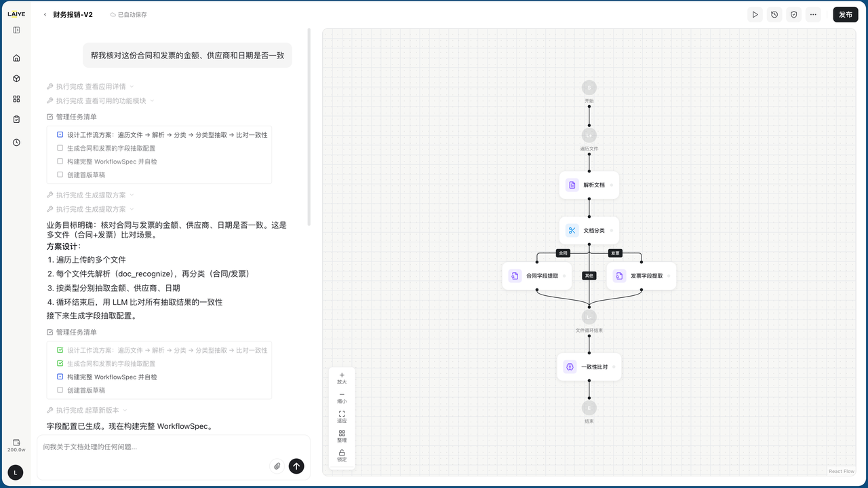Open the L user avatar
The width and height of the screenshot is (868, 488).
coord(15,472)
